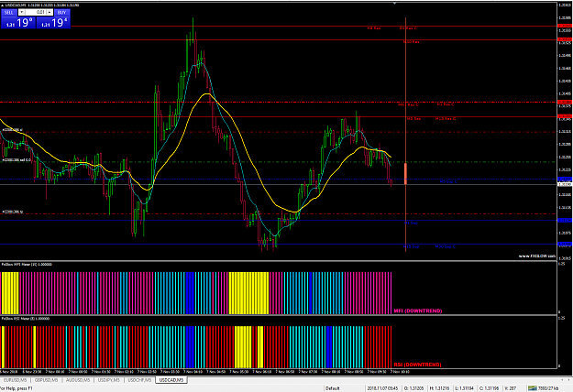Click the O: 1.31205 open price entry
The image size is (573, 392).
413,388
